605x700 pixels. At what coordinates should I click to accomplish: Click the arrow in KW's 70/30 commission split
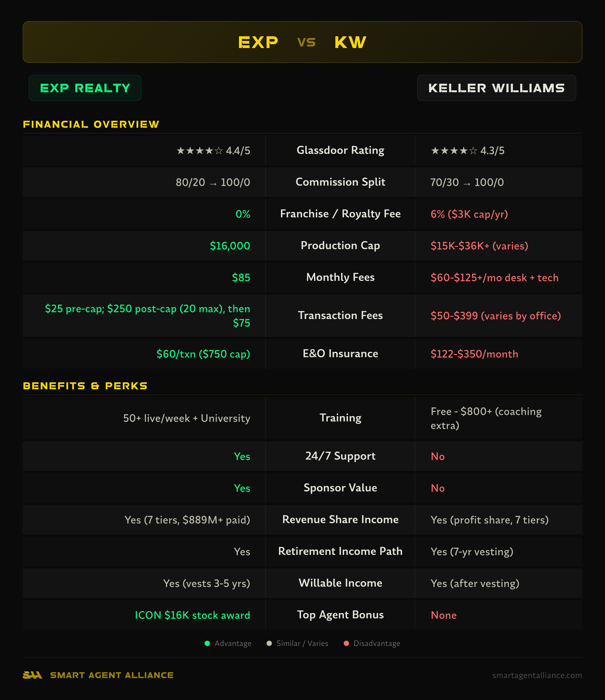467,183
